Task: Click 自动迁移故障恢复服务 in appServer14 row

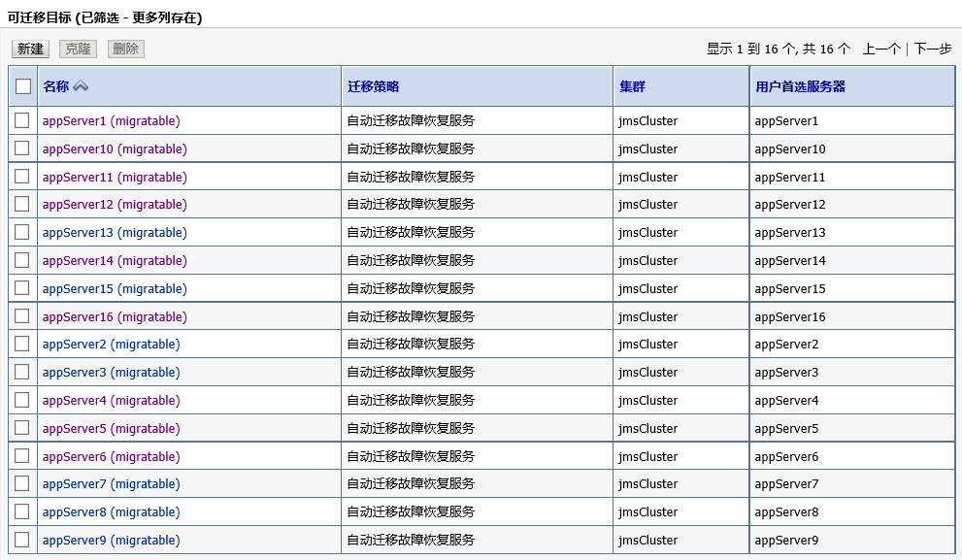Action: point(411,261)
